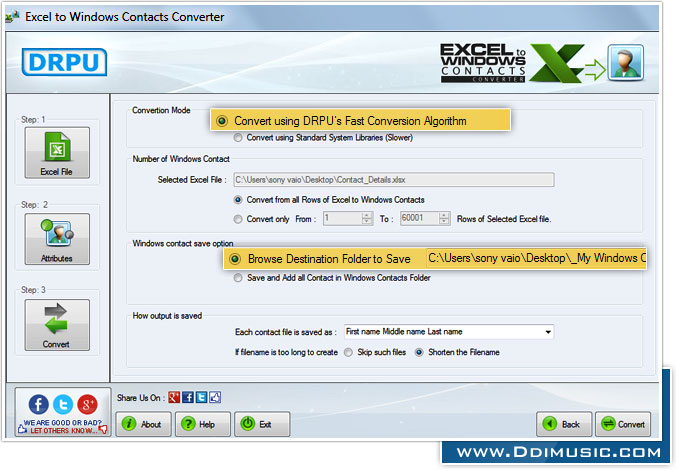Exit the application
The width and height of the screenshot is (677, 470).
point(262,424)
